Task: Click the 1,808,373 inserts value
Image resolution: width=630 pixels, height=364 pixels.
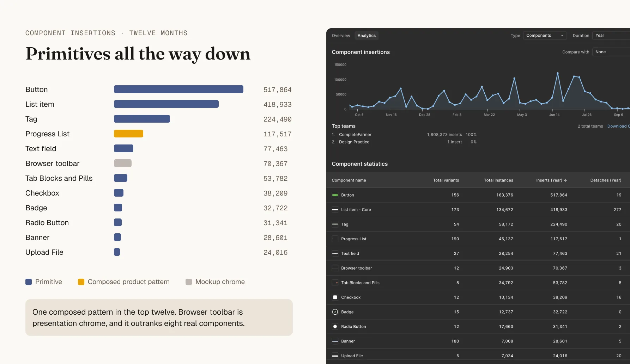Action: (x=444, y=135)
